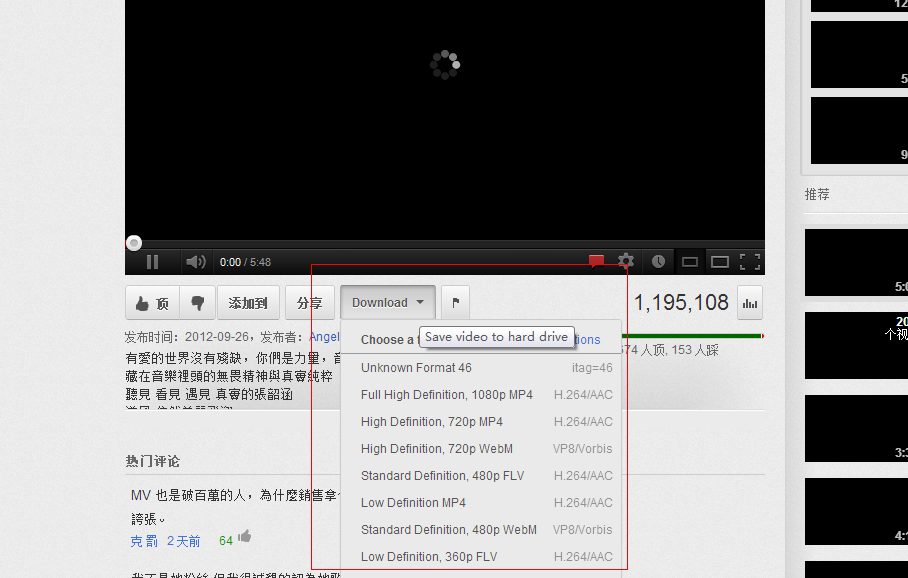Click the 1,195,108 view count
The image size is (908, 578).
click(x=681, y=302)
